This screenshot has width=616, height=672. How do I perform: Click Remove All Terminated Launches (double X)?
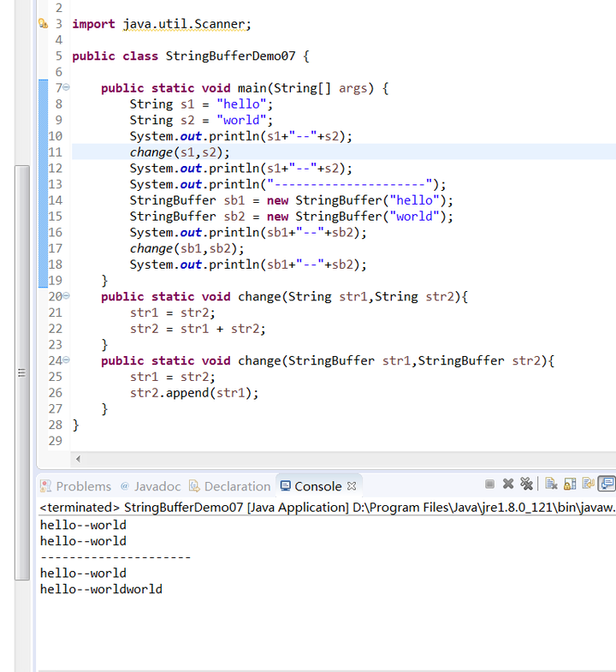[x=526, y=485]
